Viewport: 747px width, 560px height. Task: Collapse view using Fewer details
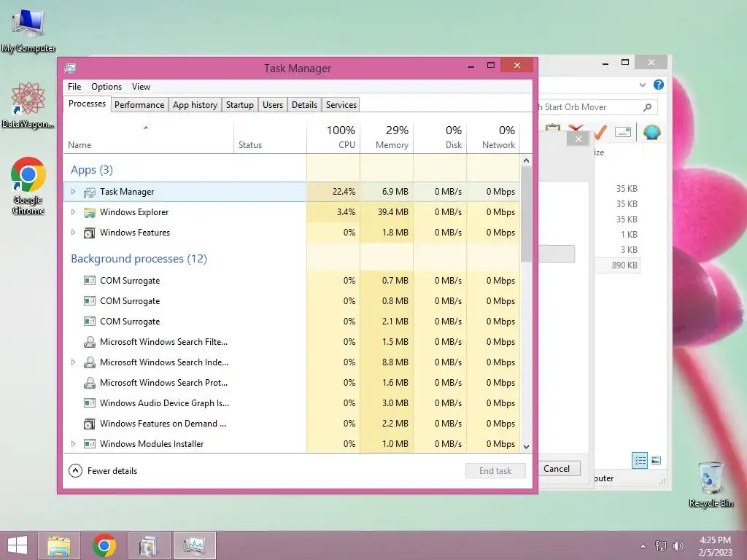pos(103,471)
